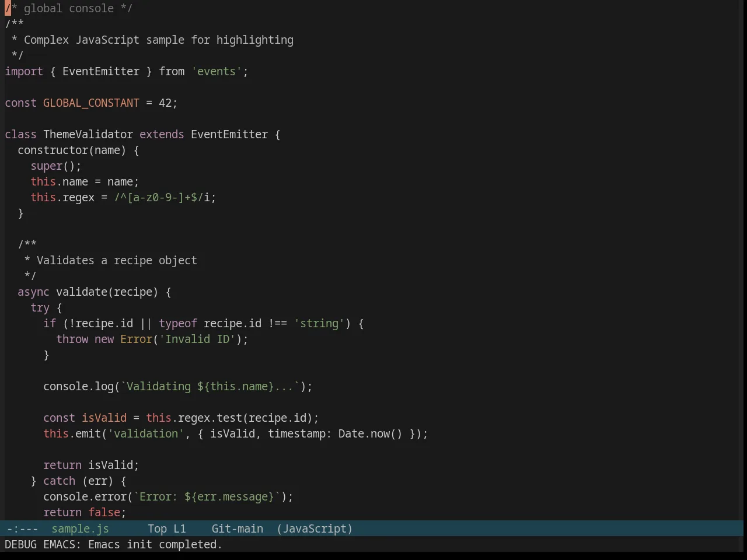Click on the ThemeValidator class name
This screenshot has width=747, height=560.
[x=88, y=134]
